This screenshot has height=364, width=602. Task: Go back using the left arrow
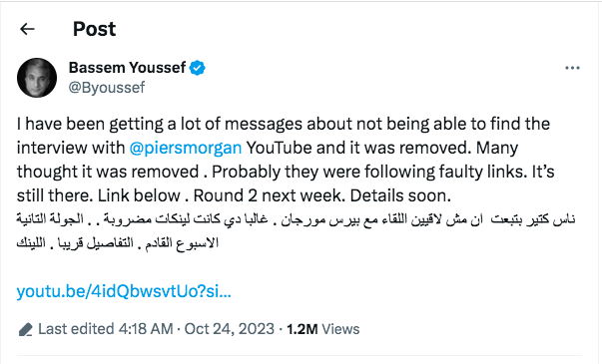[27, 29]
